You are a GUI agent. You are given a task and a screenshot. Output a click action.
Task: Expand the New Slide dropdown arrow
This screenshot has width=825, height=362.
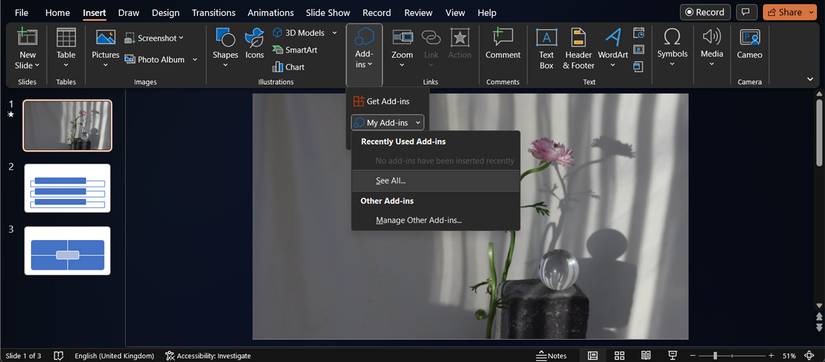[37, 66]
